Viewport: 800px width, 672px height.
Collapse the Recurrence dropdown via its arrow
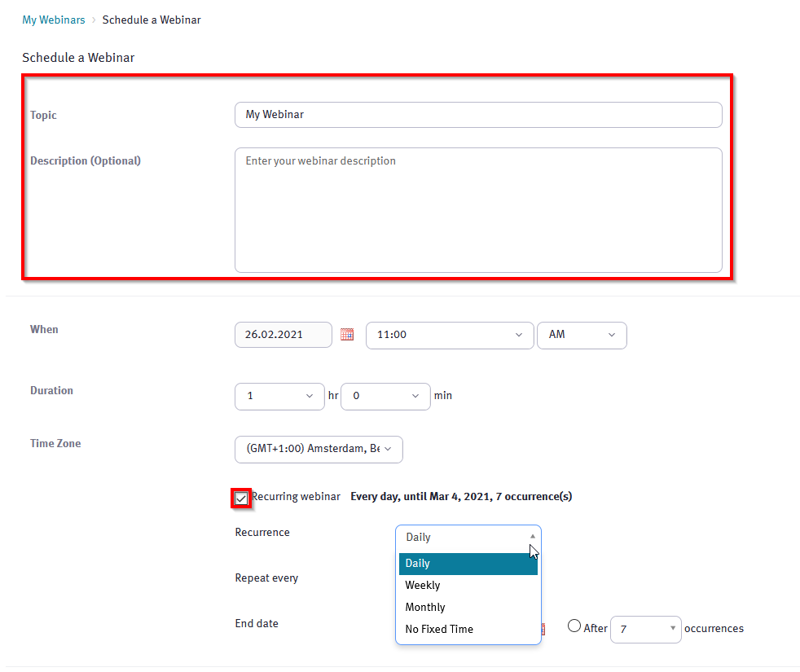click(x=532, y=537)
